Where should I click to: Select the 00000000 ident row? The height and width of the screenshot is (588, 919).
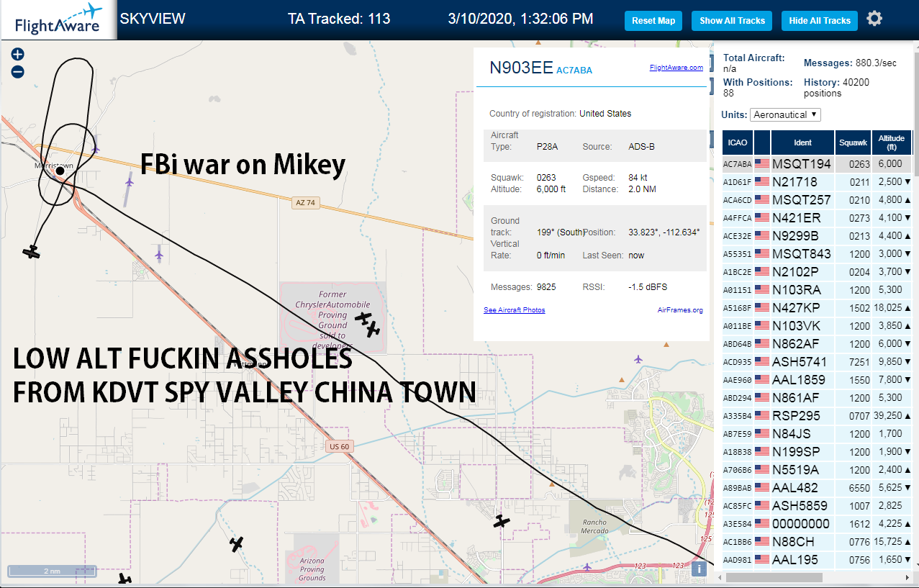pyautogui.click(x=817, y=523)
